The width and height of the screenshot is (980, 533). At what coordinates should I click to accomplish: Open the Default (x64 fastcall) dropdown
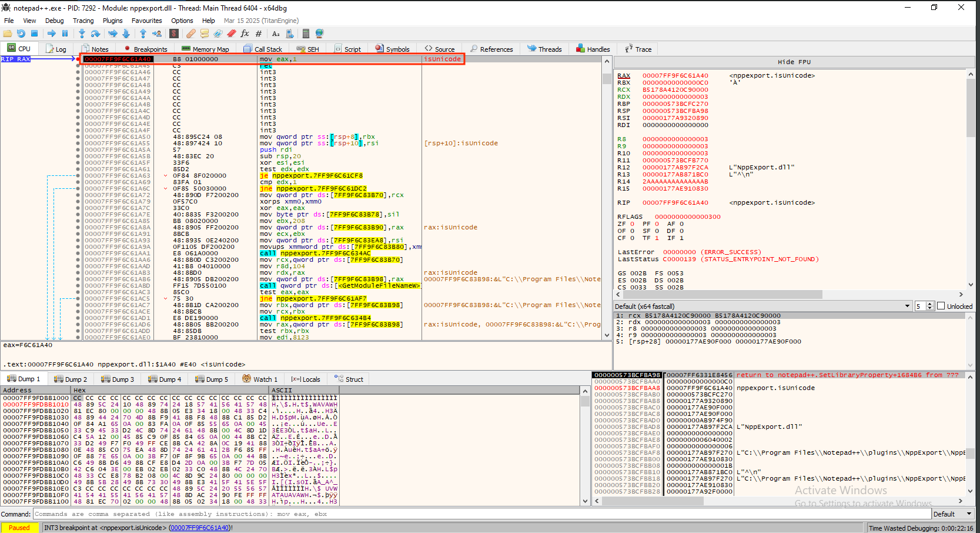(907, 306)
